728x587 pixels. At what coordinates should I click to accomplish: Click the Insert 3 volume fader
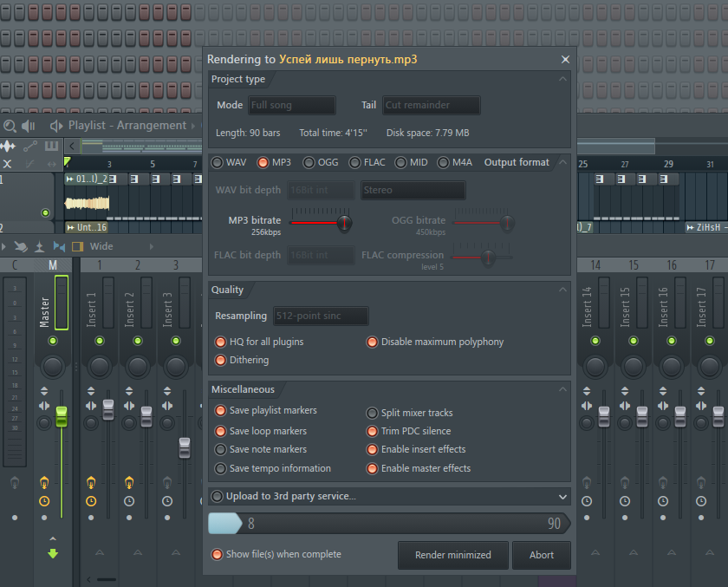tap(185, 447)
